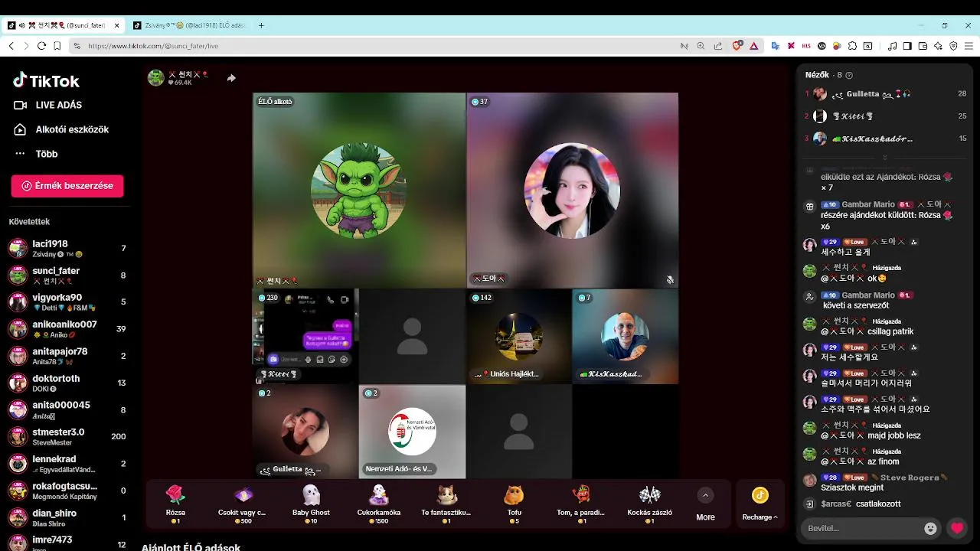Select the Nemzeti Adó- és V... guest tile

[412, 432]
